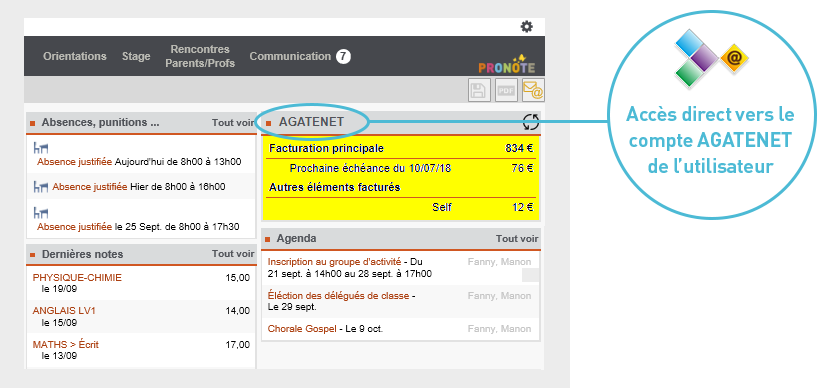Click Tout voir in Agenda panel
The width and height of the screenshot is (818, 388).
tap(517, 239)
